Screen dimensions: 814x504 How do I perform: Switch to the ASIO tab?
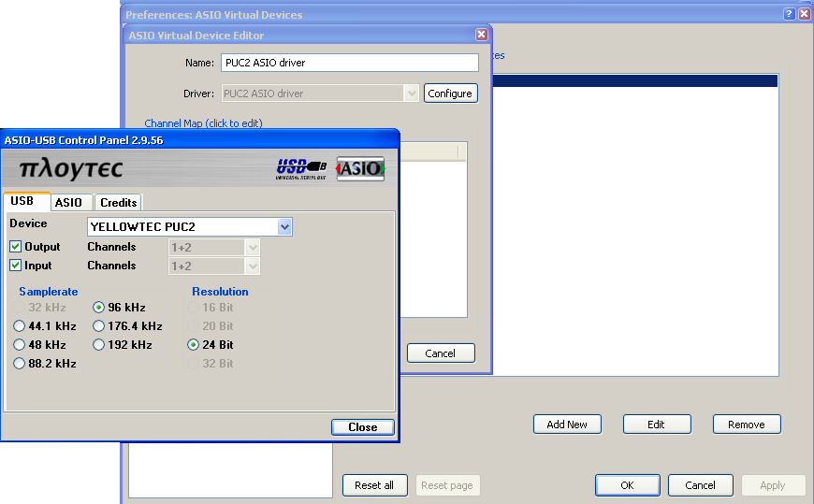coord(68,202)
